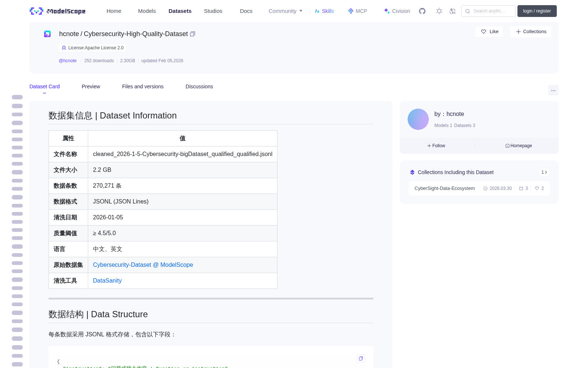Follow the user hcnote

tap(436, 146)
